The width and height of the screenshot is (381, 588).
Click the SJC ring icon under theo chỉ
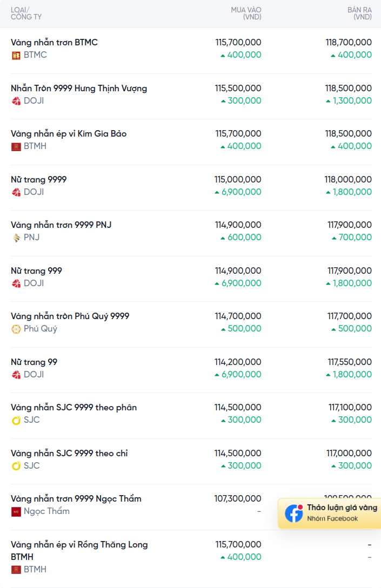click(16, 466)
